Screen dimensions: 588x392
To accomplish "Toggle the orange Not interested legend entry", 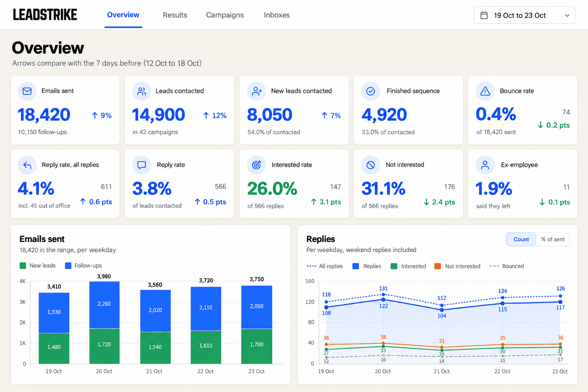I will tap(457, 266).
